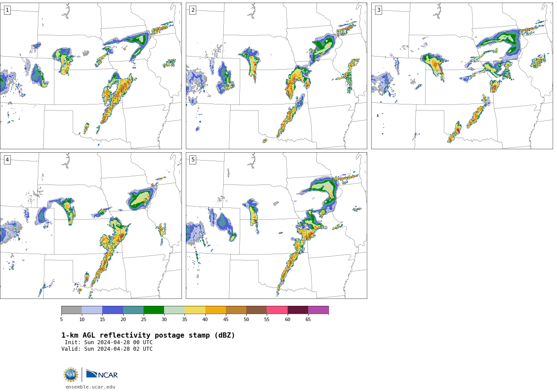Click the panel number 5 label
The width and height of the screenshot is (557, 392).
point(193,160)
